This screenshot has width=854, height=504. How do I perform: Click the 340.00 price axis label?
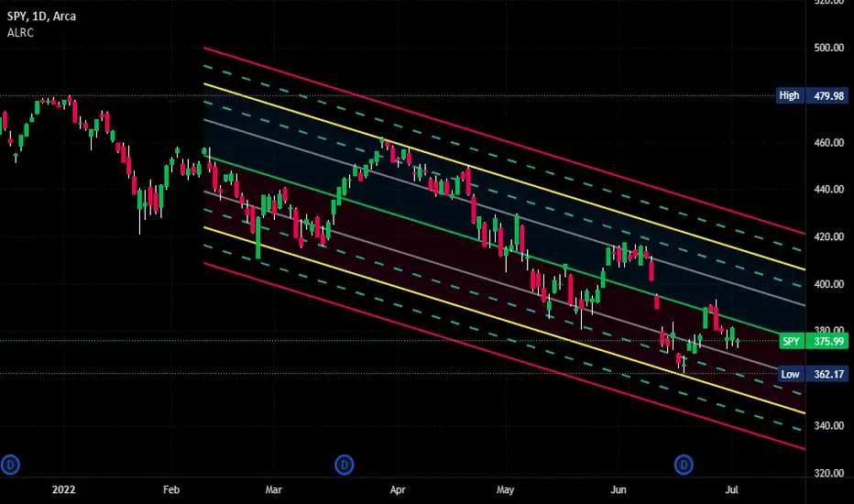(829, 425)
